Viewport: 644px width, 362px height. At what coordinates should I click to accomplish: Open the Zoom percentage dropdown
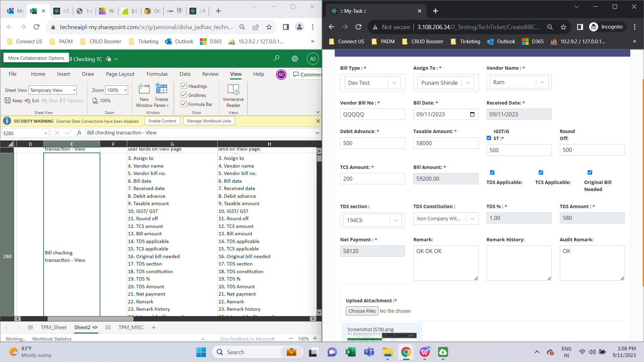coord(117,90)
